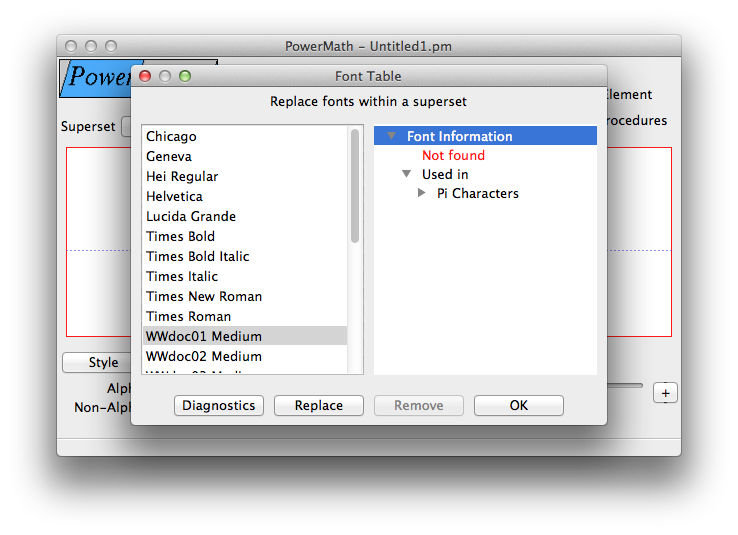Confirm with the OK button

point(519,405)
